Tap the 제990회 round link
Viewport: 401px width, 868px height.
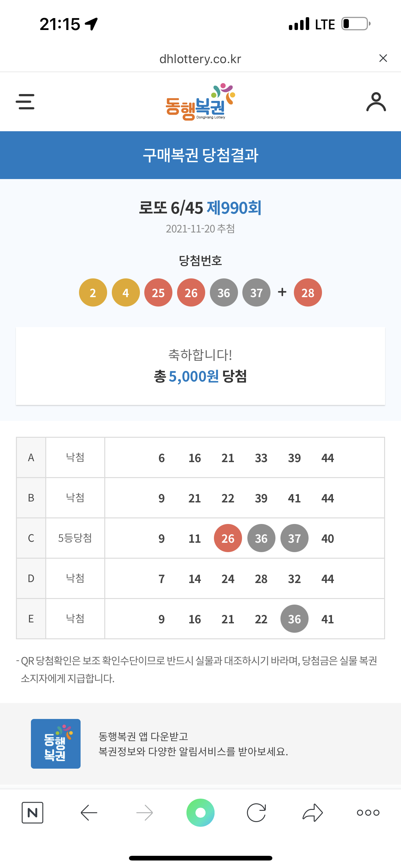coord(234,207)
